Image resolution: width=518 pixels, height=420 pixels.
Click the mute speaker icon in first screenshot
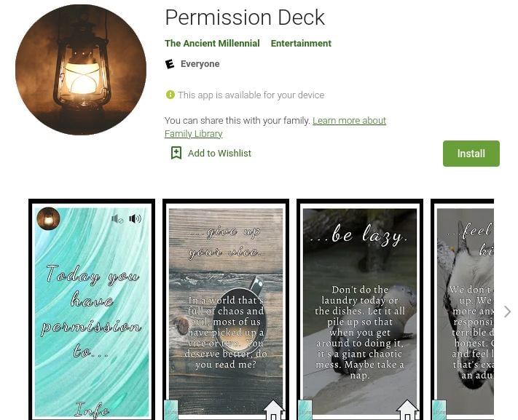click(117, 219)
